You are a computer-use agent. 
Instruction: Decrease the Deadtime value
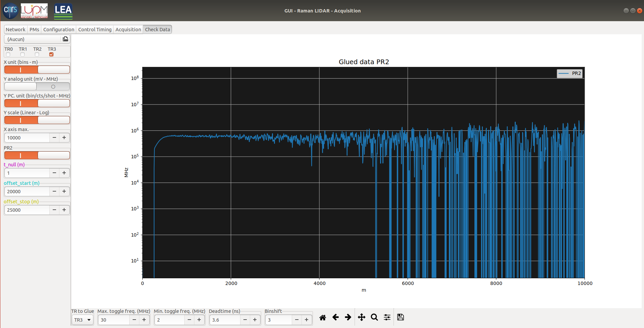pyautogui.click(x=245, y=320)
